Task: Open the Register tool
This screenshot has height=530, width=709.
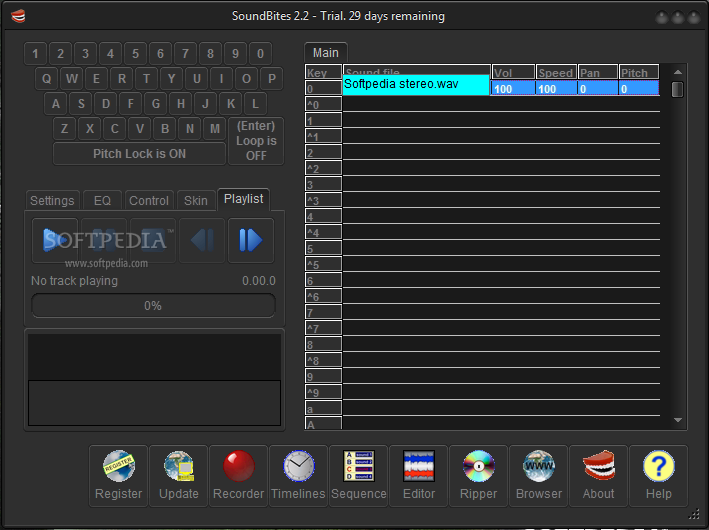Action: click(x=118, y=476)
